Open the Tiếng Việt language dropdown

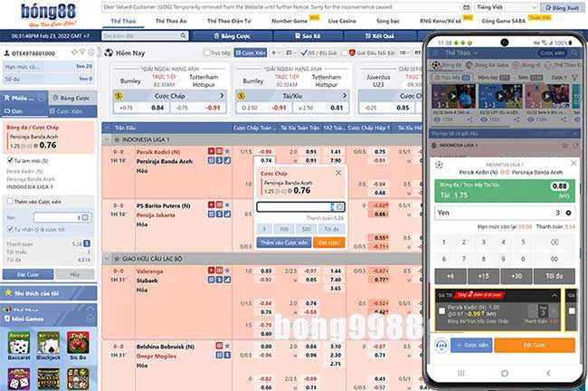[507, 7]
